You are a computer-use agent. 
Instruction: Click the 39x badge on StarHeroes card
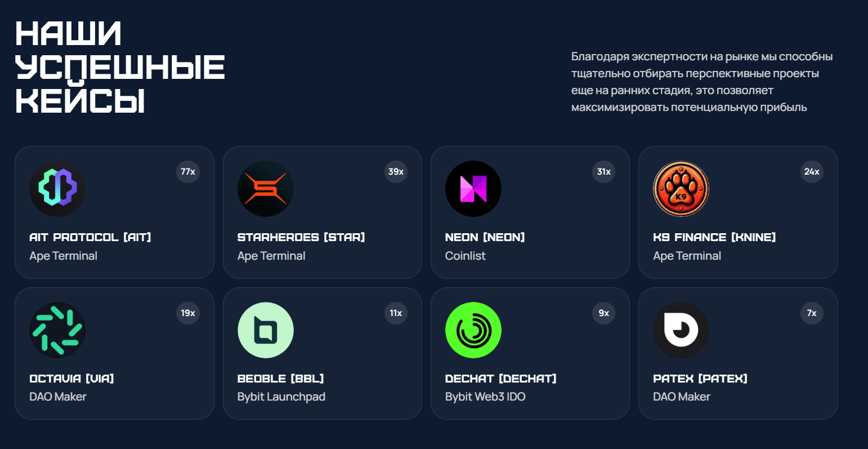396,172
